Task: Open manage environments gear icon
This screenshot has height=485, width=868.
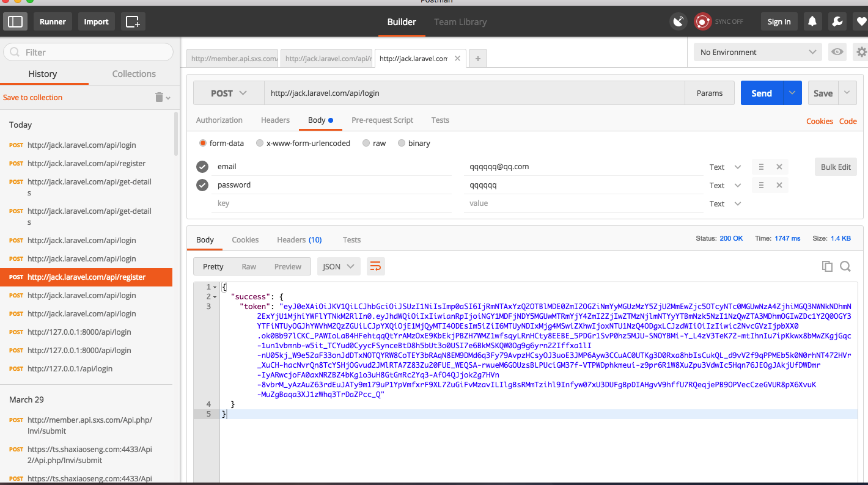Action: click(x=861, y=52)
